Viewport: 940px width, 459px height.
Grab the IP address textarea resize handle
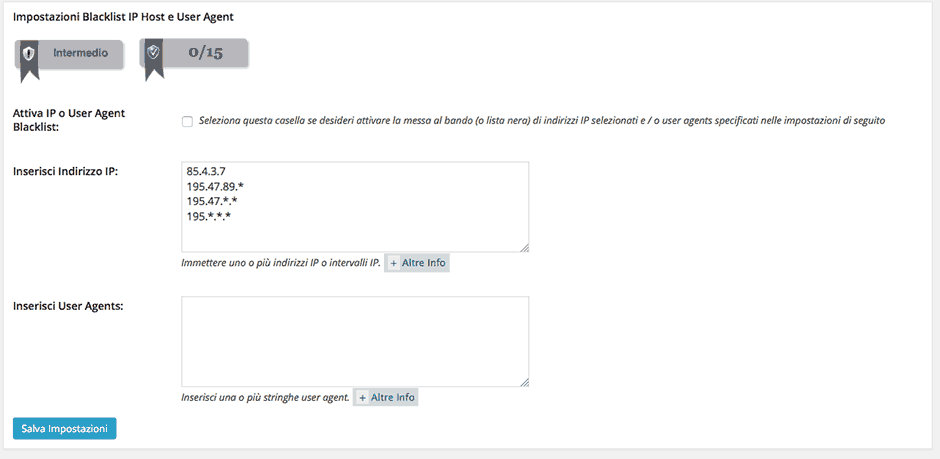click(x=523, y=247)
